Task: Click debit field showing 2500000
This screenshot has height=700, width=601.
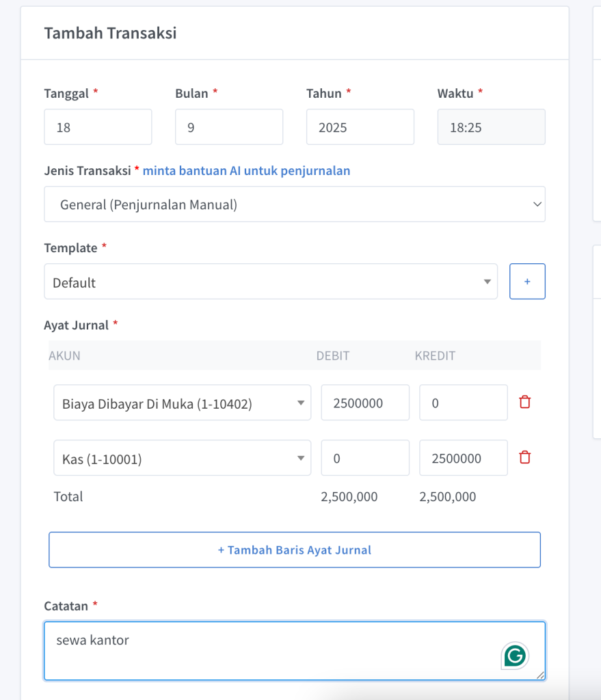Action: pos(365,403)
